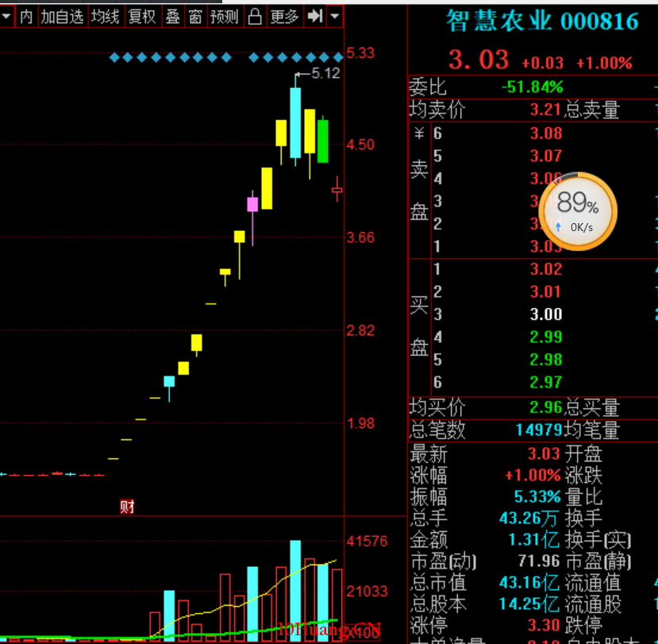
Task: Click the green candlestick near the peak
Action: click(x=323, y=141)
